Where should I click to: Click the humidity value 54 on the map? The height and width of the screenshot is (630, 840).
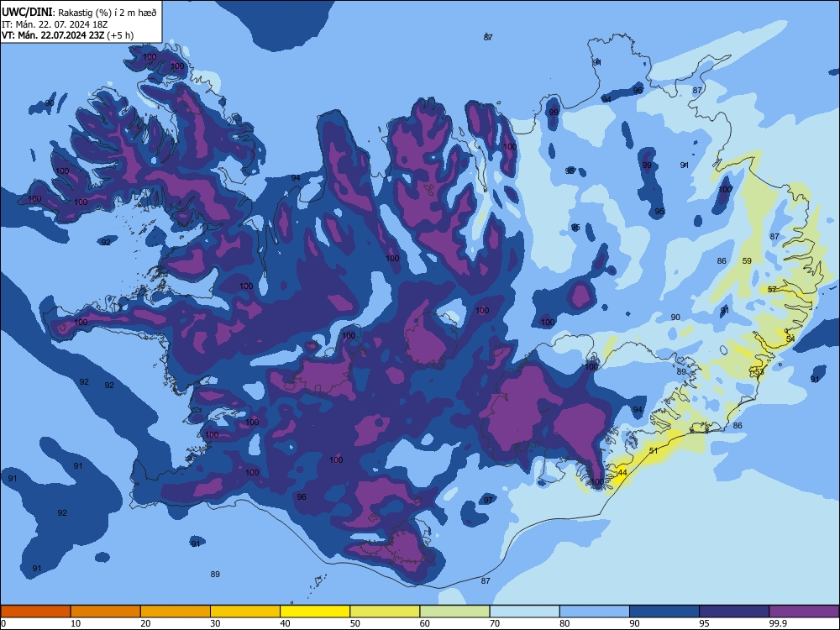coord(790,339)
